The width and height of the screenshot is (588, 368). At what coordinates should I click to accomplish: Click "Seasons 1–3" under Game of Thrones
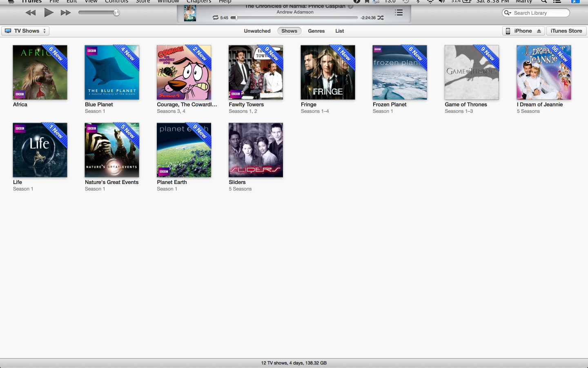click(459, 111)
